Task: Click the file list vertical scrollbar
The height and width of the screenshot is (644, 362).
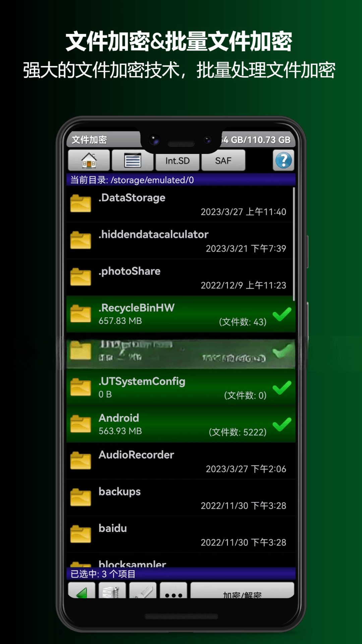Action: click(x=294, y=244)
